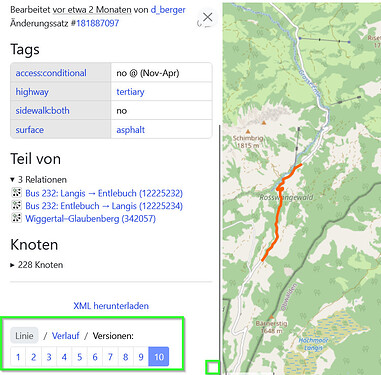Open relation Wiggertal–Glaubenberg (342057)
The height and width of the screenshot is (375, 381).
click(90, 219)
